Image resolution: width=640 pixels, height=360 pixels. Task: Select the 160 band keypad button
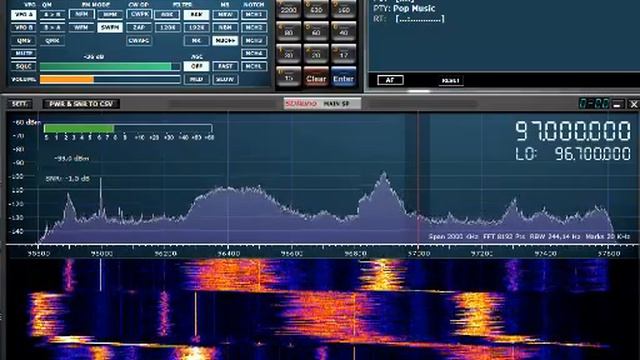pos(344,9)
